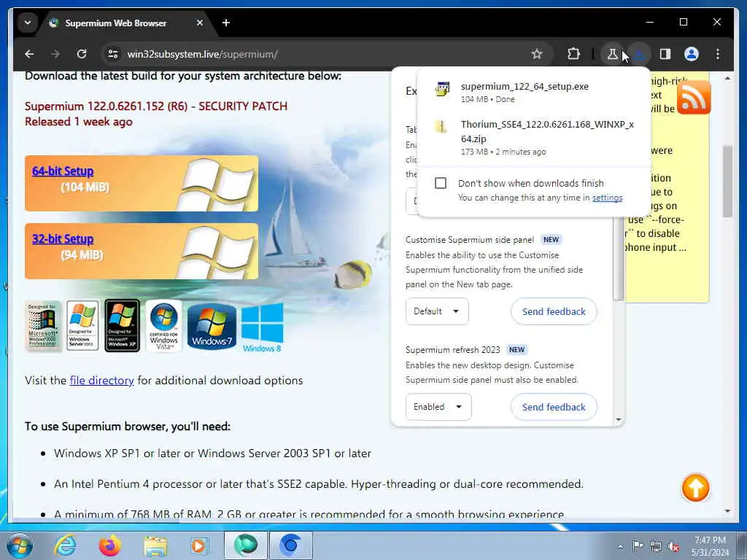Image resolution: width=747 pixels, height=560 pixels.
Task: Toggle the browser side panel icon
Action: click(665, 54)
